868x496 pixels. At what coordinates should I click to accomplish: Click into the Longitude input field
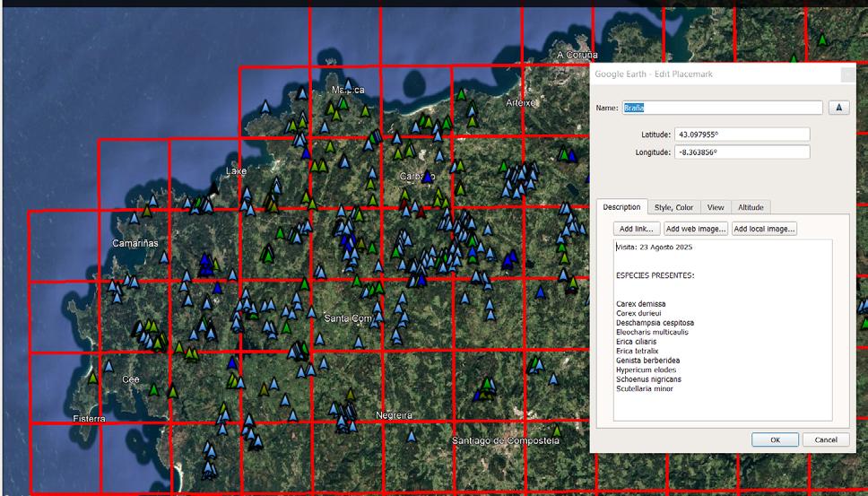742,152
